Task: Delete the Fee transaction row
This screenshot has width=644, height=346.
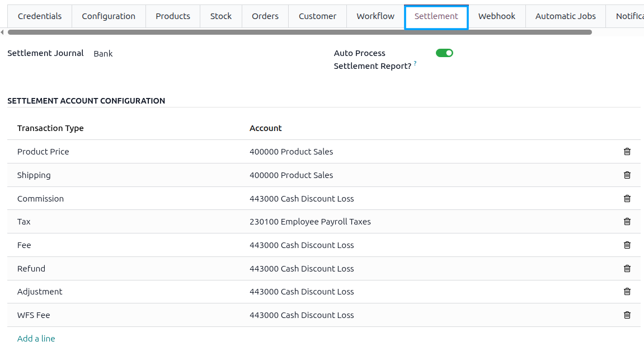Action: (627, 245)
